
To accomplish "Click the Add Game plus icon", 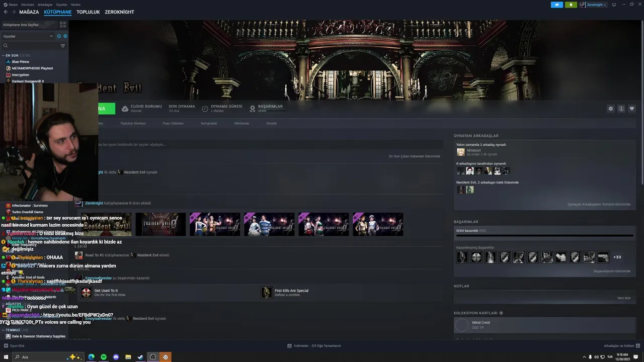I will [6, 346].
